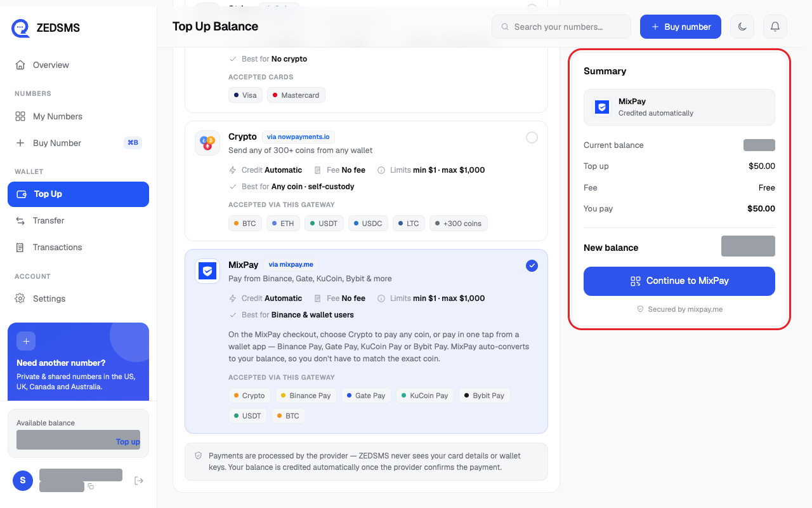Open notifications bell icon
Viewport: 812px width, 508px height.
[775, 27]
